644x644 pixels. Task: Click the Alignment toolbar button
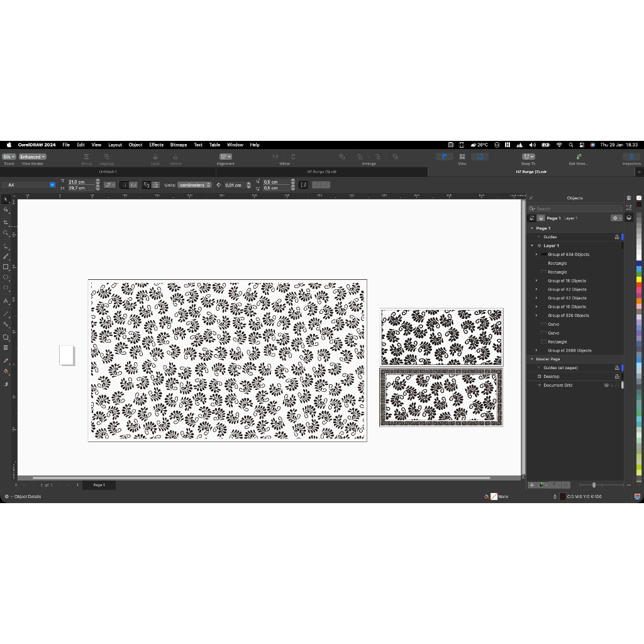(225, 157)
